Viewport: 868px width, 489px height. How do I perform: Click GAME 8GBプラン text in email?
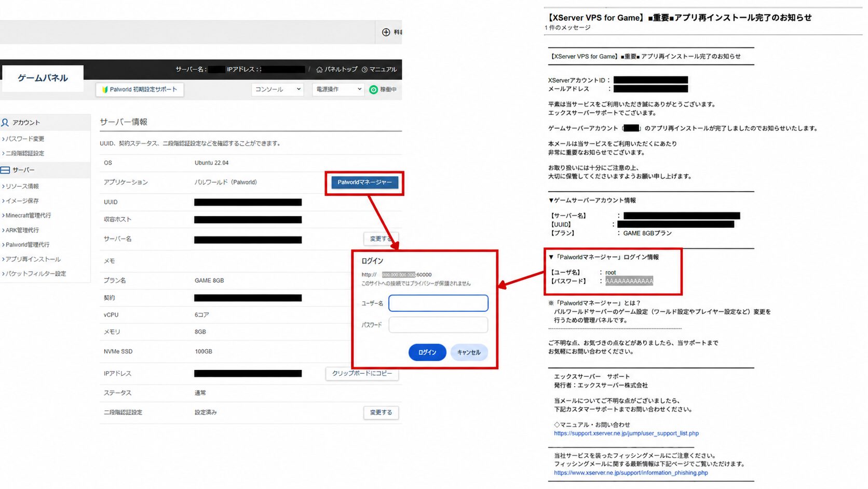[x=647, y=233]
